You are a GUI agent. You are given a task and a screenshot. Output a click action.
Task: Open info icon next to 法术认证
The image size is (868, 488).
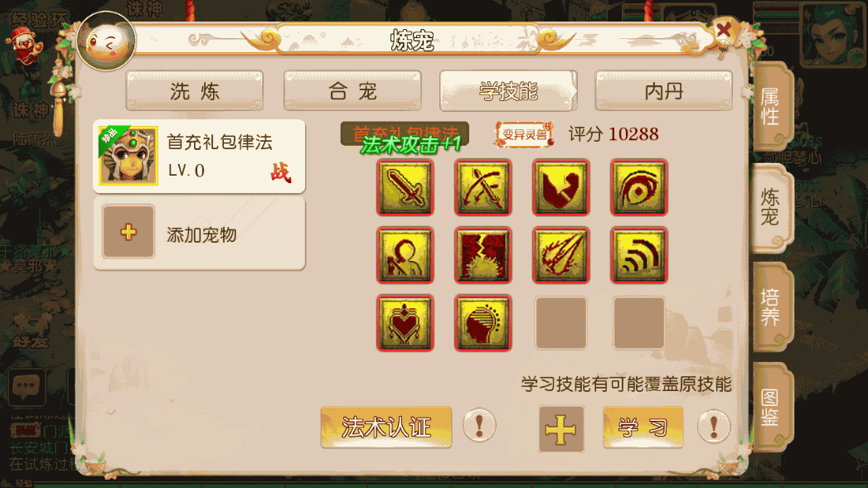tap(479, 426)
